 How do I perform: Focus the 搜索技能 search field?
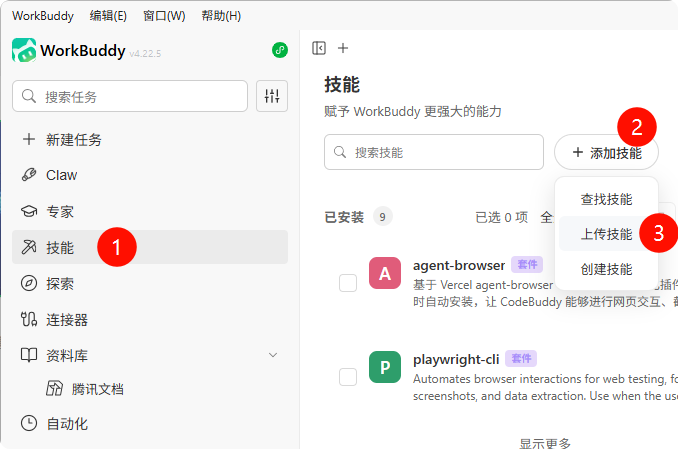click(x=434, y=152)
